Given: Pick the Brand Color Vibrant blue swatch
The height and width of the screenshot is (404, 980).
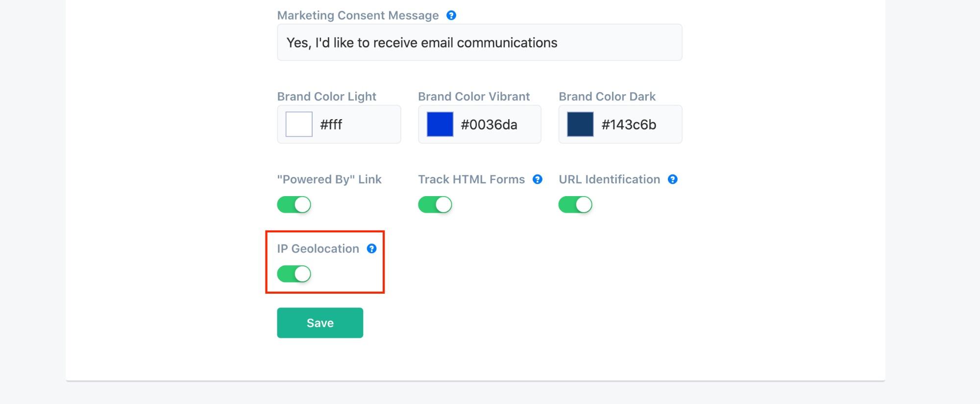Looking at the screenshot, I should pos(440,124).
